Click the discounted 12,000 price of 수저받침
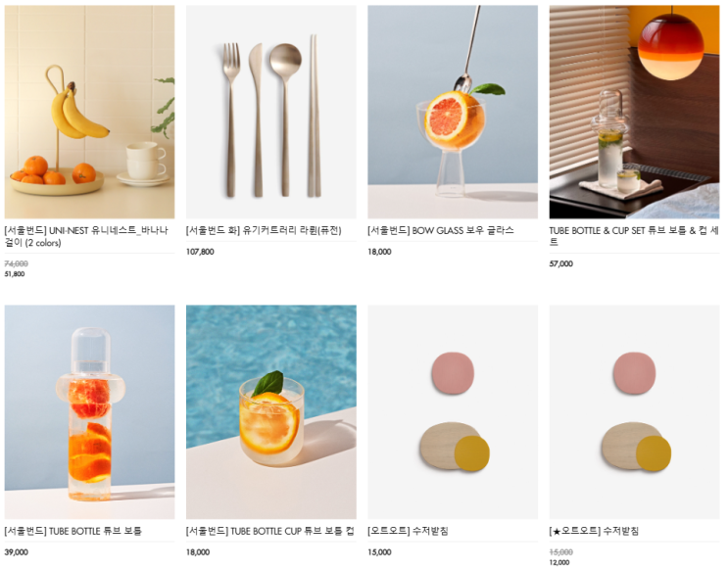Viewport: 728px width, 570px height. pos(559,562)
